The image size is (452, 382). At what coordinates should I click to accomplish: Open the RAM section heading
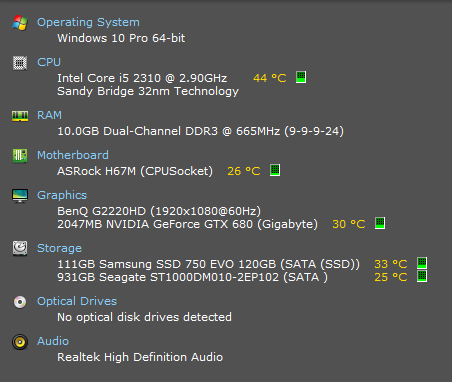[49, 115]
